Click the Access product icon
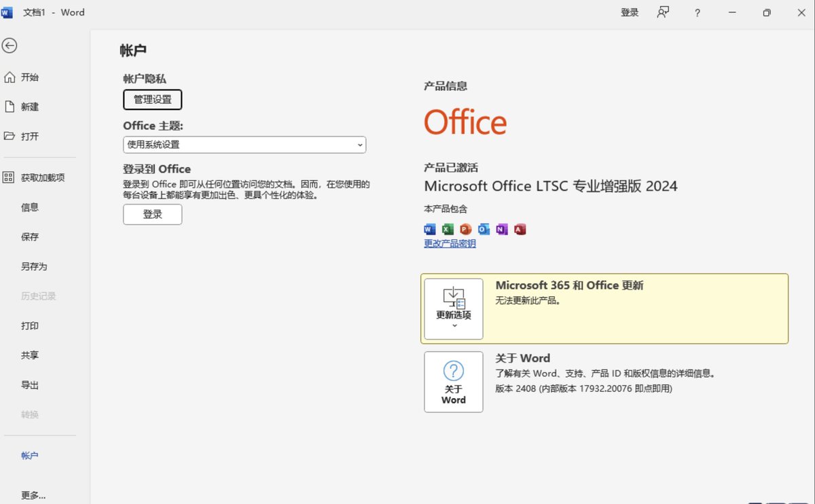The height and width of the screenshot is (504, 815). click(520, 230)
